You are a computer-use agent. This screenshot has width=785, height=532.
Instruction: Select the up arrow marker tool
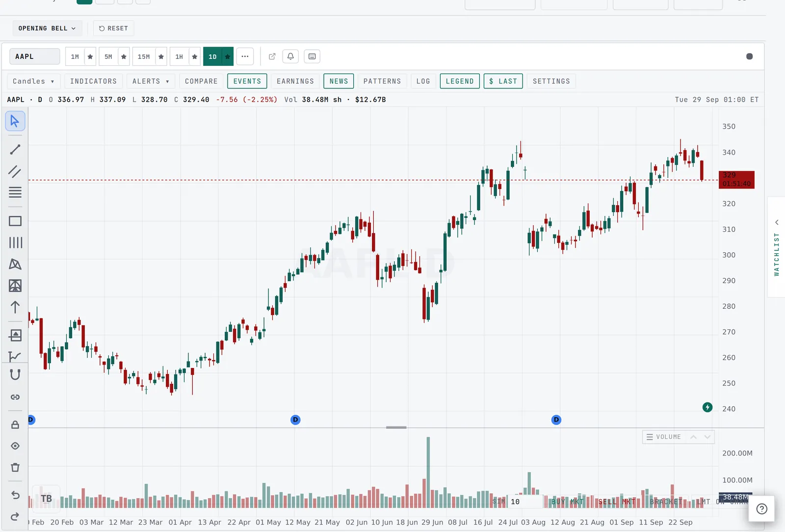[15, 307]
